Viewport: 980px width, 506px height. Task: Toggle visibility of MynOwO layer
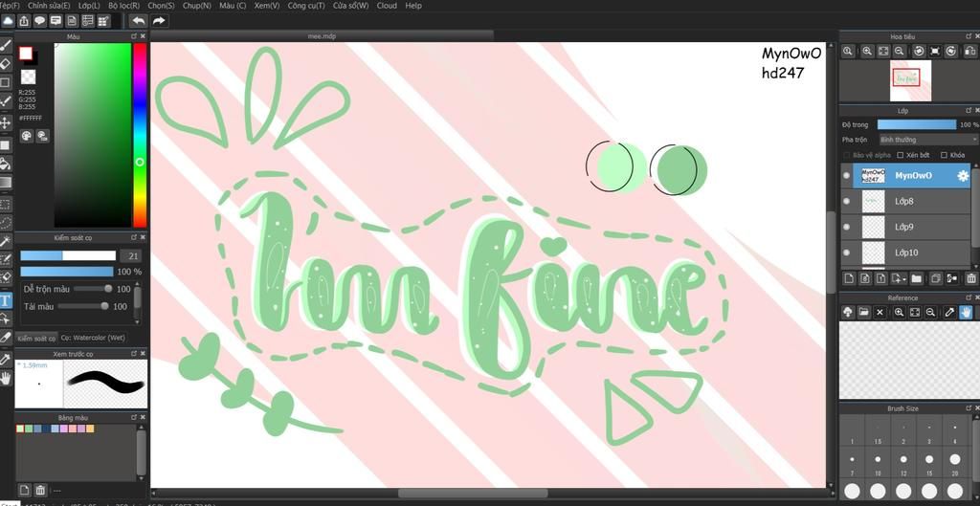tap(846, 176)
